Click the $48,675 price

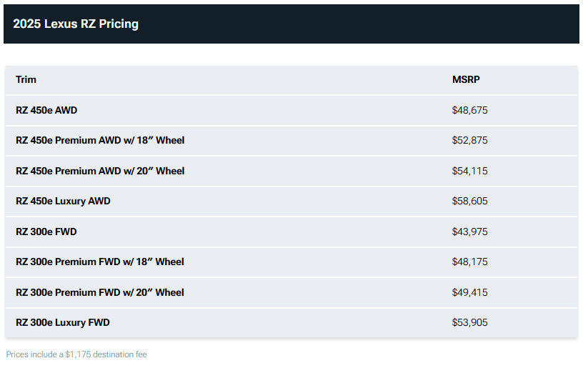click(469, 110)
